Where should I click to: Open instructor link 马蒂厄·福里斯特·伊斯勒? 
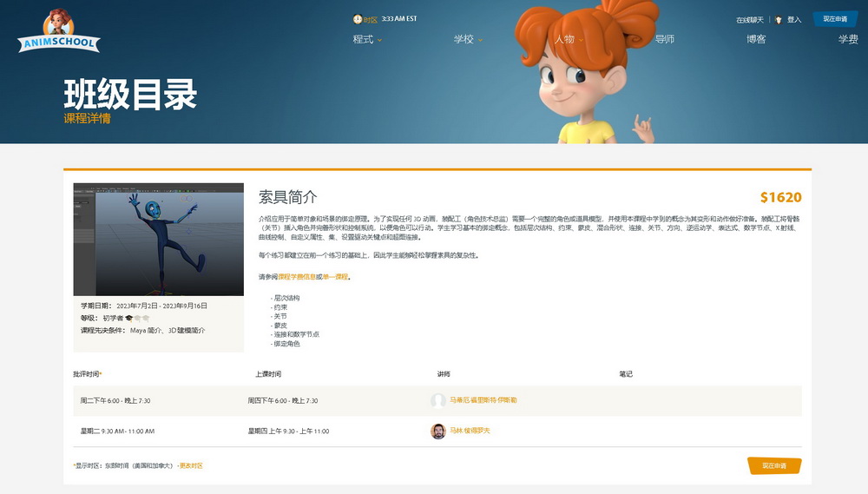click(x=483, y=400)
